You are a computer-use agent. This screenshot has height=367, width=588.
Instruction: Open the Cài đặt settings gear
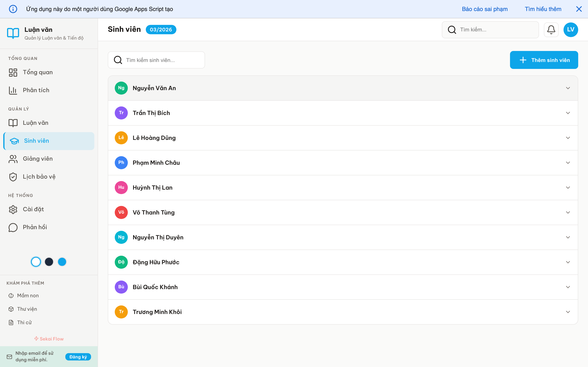(x=13, y=209)
